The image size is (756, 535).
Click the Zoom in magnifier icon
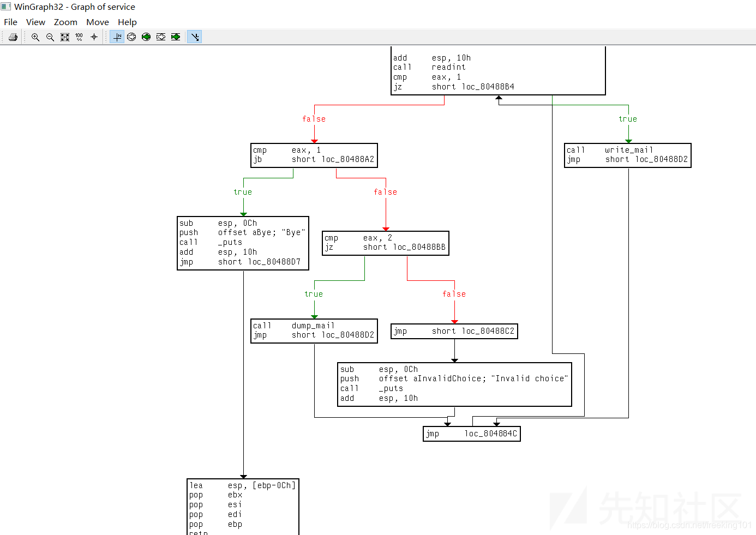35,37
